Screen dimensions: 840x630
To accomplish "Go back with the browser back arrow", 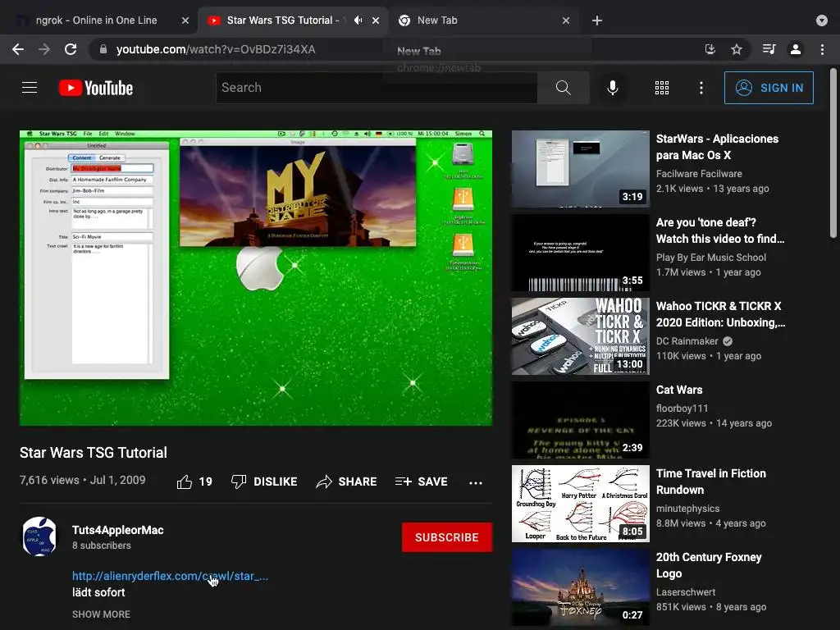I will pyautogui.click(x=18, y=49).
